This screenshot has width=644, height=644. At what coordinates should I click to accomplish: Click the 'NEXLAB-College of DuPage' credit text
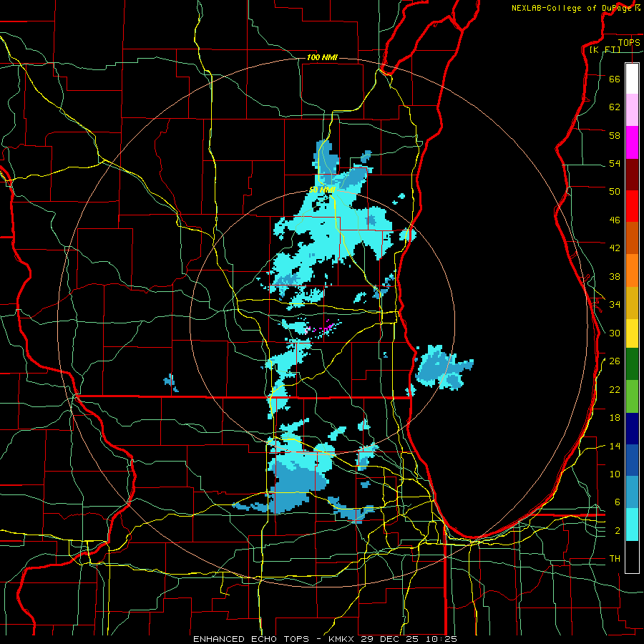[x=573, y=8]
